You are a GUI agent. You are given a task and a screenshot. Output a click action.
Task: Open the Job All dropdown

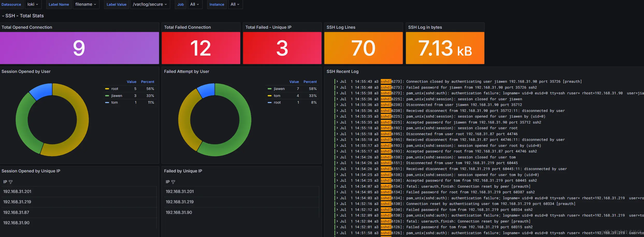coord(195,4)
